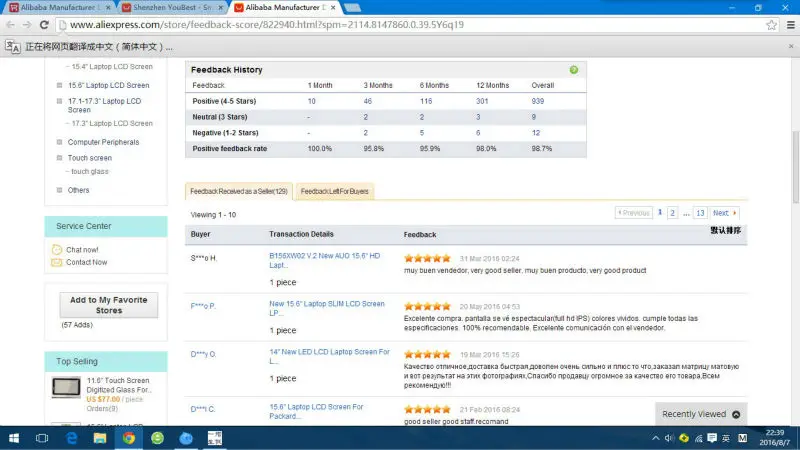800x450 pixels.
Task: Click the network tray icon
Action: pos(698,438)
